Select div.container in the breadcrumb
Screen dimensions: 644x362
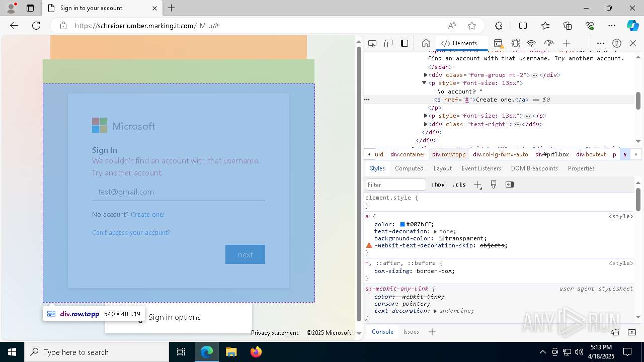(408, 154)
